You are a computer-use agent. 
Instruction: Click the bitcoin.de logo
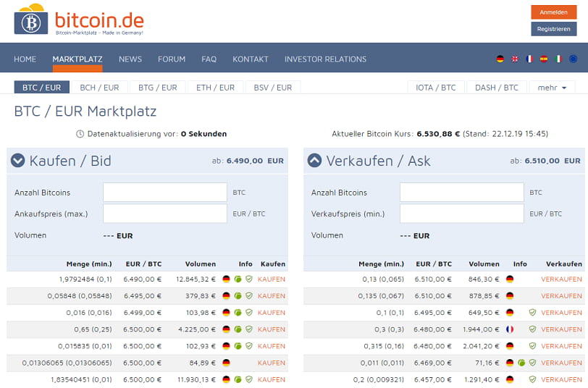pos(79,20)
